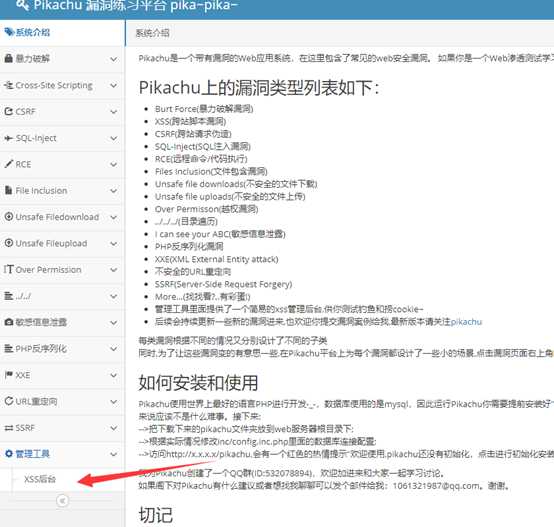
Task: Expand the XXE chevron
Action: 113,375
